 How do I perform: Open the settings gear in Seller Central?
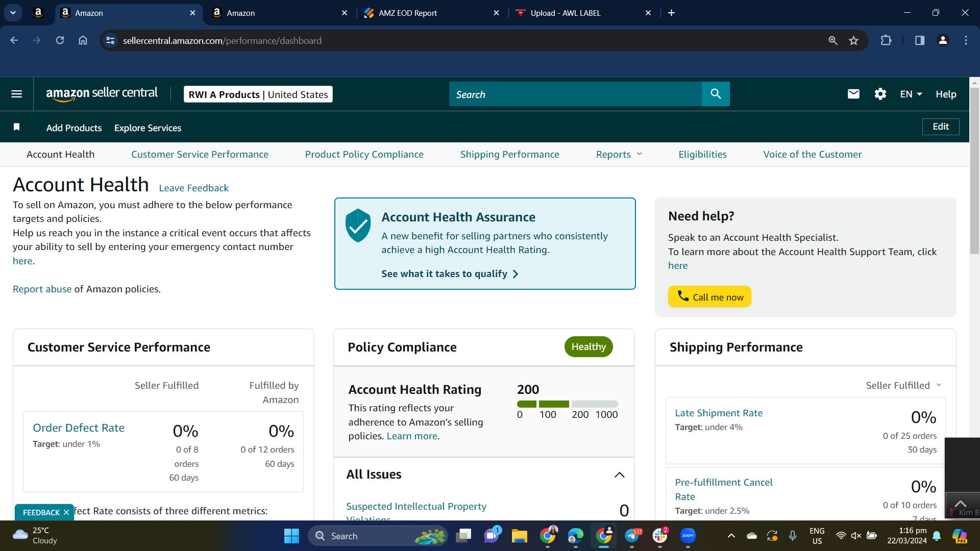point(880,94)
